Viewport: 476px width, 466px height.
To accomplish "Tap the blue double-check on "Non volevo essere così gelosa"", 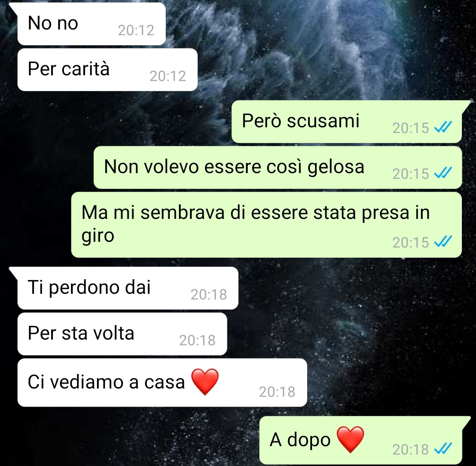I will (x=443, y=173).
